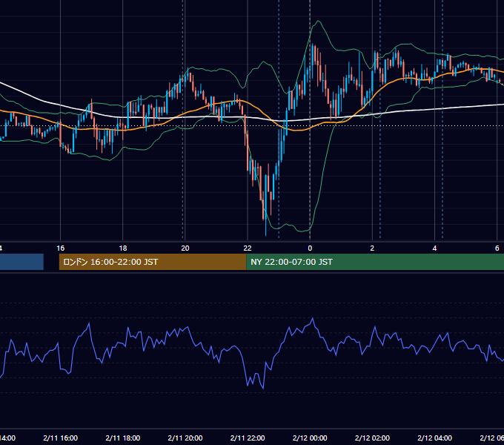Click the 2/11 16:00 label on oscillator axis
504x445 pixels.
tap(61, 438)
